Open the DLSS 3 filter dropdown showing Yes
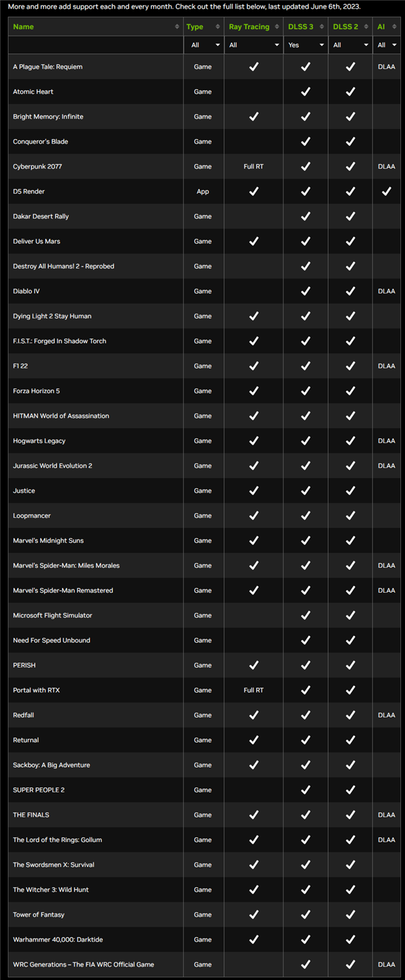Image resolution: width=405 pixels, height=980 pixels. point(305,45)
